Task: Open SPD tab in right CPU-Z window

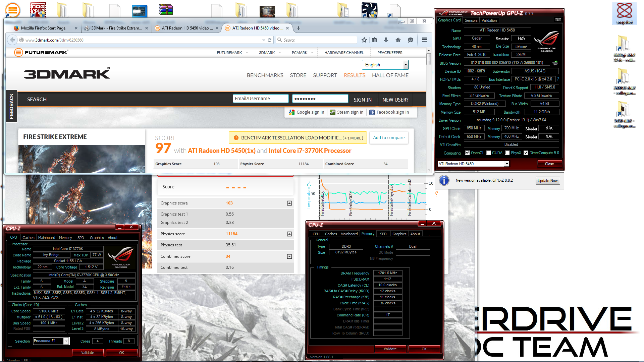Action: tap(383, 234)
